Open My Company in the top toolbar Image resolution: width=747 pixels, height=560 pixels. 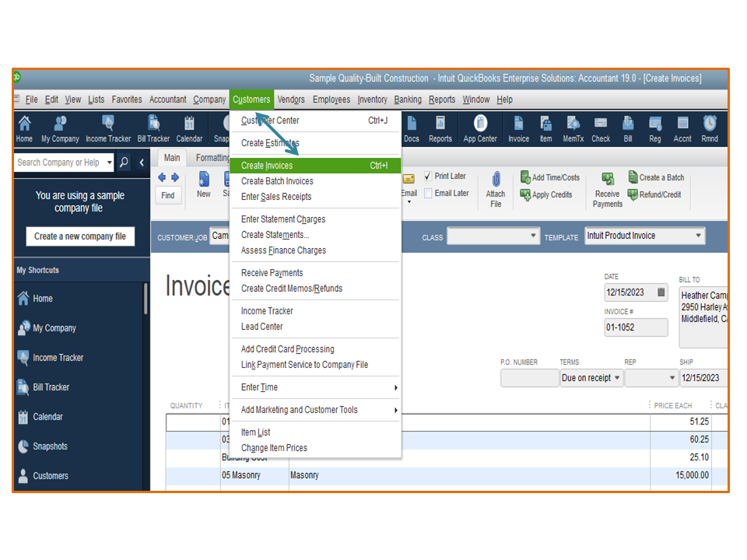[60, 129]
